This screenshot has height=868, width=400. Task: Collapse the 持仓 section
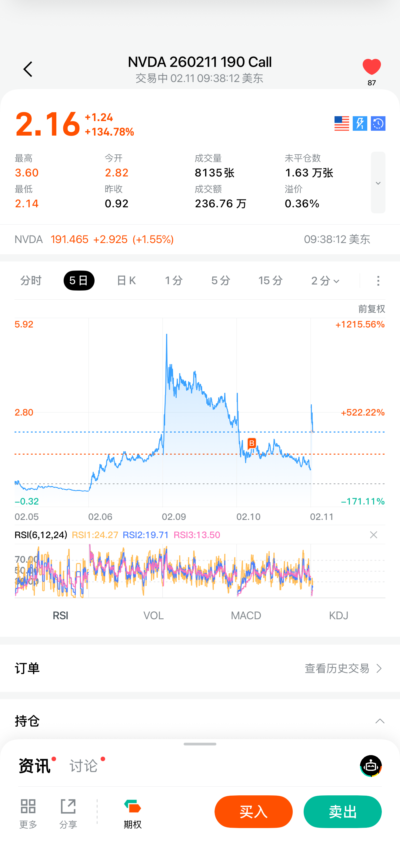[x=380, y=721]
